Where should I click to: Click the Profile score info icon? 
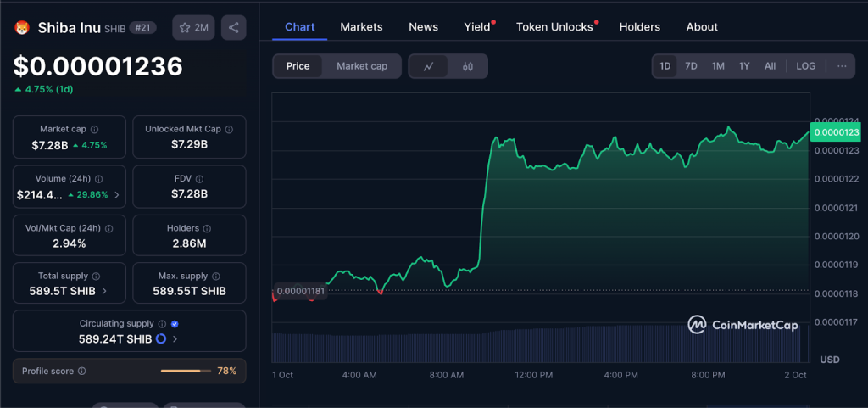[81, 371]
